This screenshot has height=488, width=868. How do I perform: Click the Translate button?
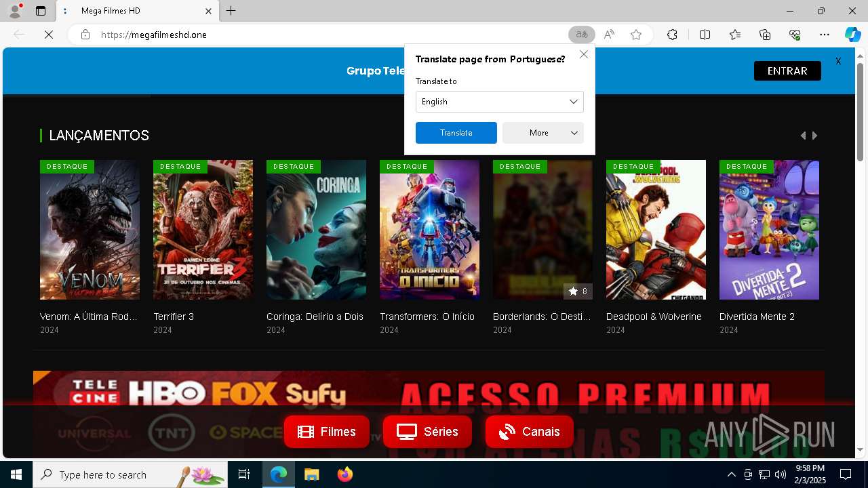click(x=456, y=133)
